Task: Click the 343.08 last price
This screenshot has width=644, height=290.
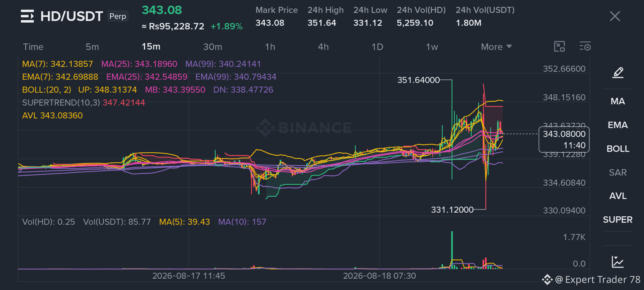Action: coord(162,10)
